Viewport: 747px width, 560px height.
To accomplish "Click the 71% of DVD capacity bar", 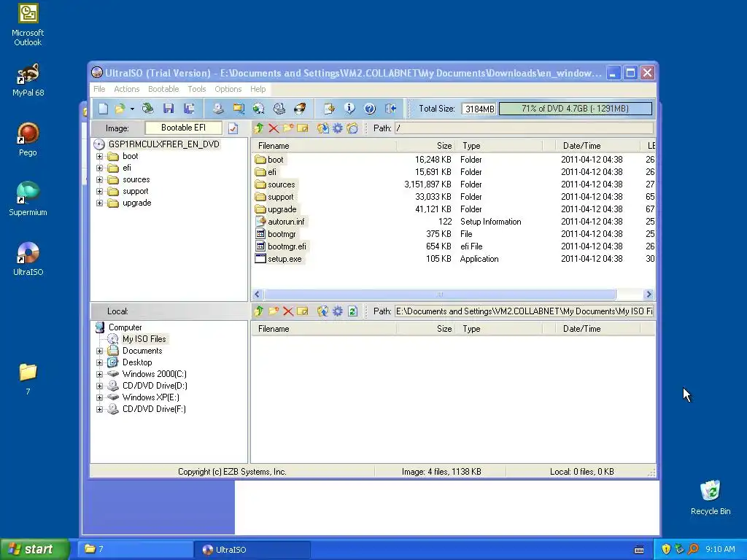I will (x=576, y=109).
